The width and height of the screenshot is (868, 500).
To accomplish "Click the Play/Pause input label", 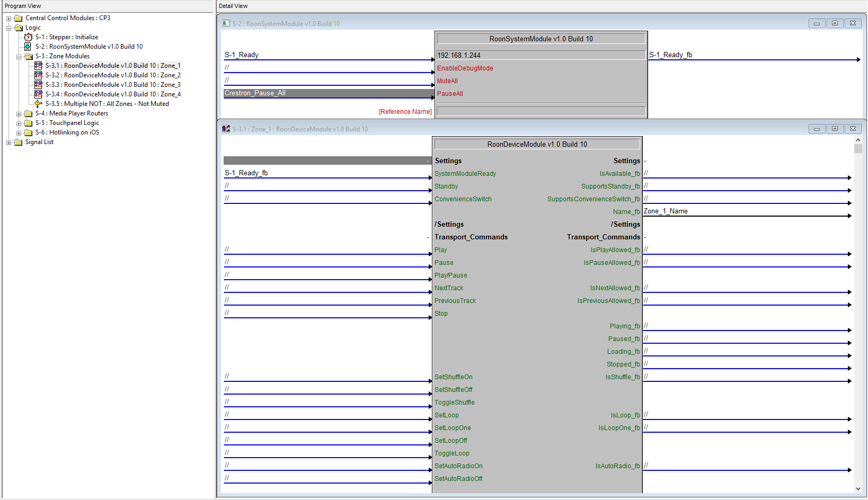I will pyautogui.click(x=451, y=275).
